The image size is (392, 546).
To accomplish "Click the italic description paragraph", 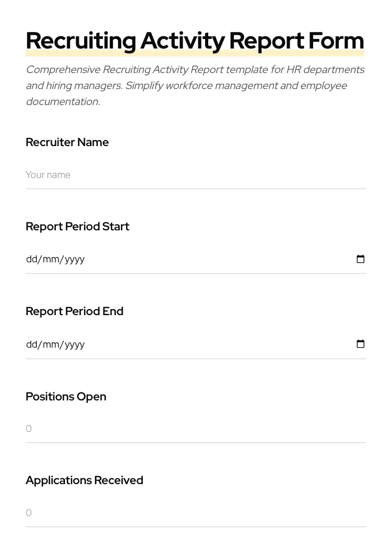I will 195,85.
